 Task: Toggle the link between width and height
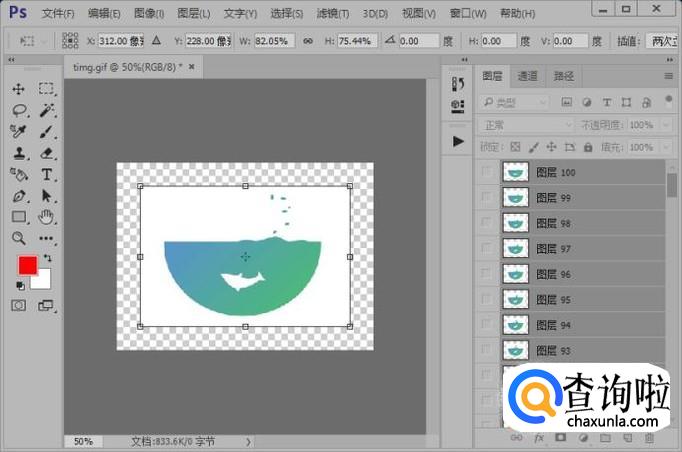[x=308, y=41]
